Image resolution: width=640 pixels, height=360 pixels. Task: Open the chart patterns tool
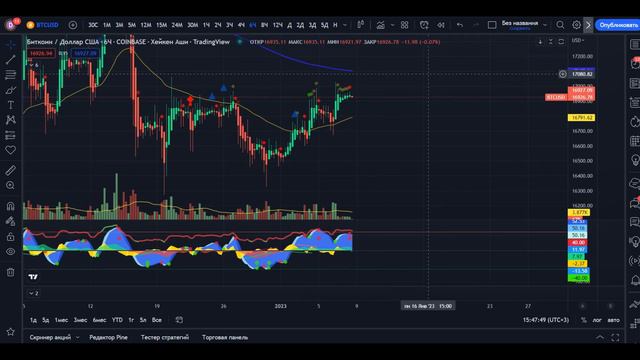click(11, 120)
